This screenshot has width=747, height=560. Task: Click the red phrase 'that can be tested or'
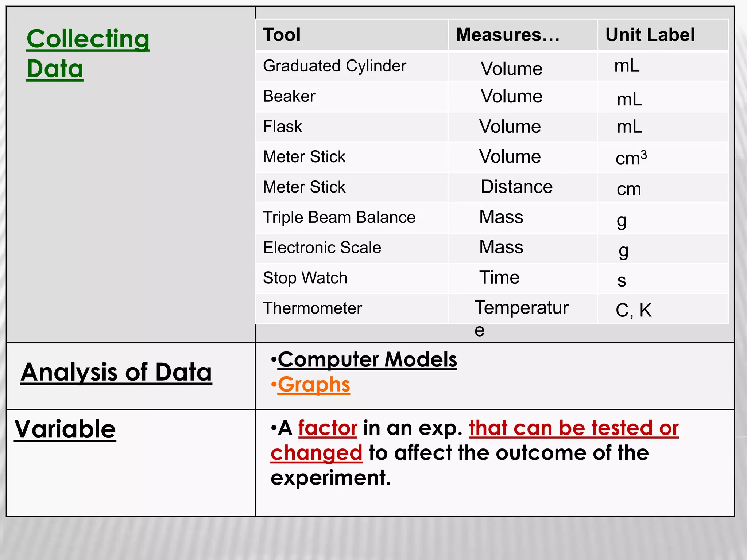(574, 428)
